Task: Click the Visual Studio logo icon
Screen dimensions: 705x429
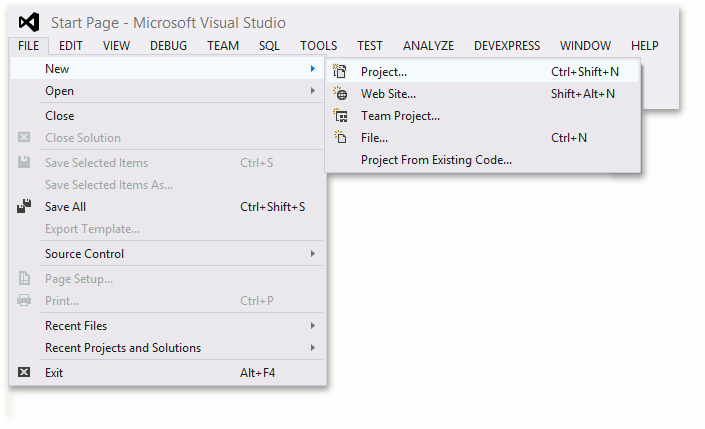Action: coord(29,22)
